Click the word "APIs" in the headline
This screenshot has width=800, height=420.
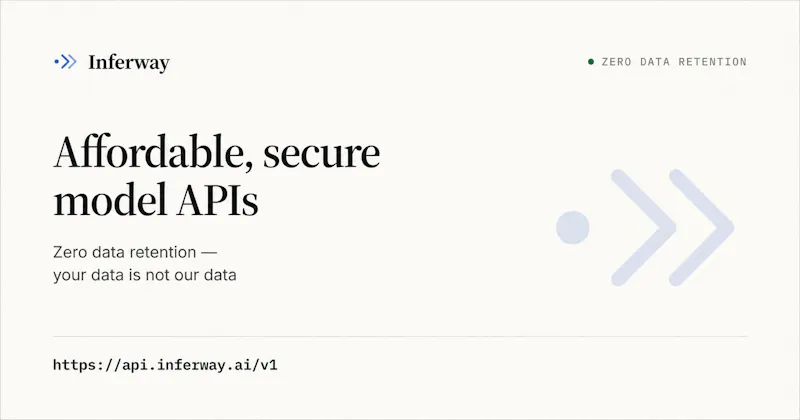tap(217, 201)
